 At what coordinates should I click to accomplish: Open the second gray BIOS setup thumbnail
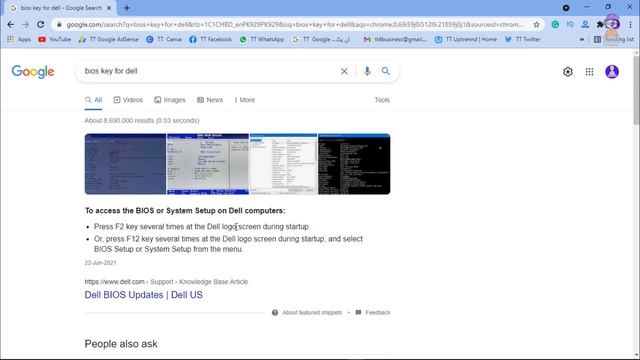208,164
